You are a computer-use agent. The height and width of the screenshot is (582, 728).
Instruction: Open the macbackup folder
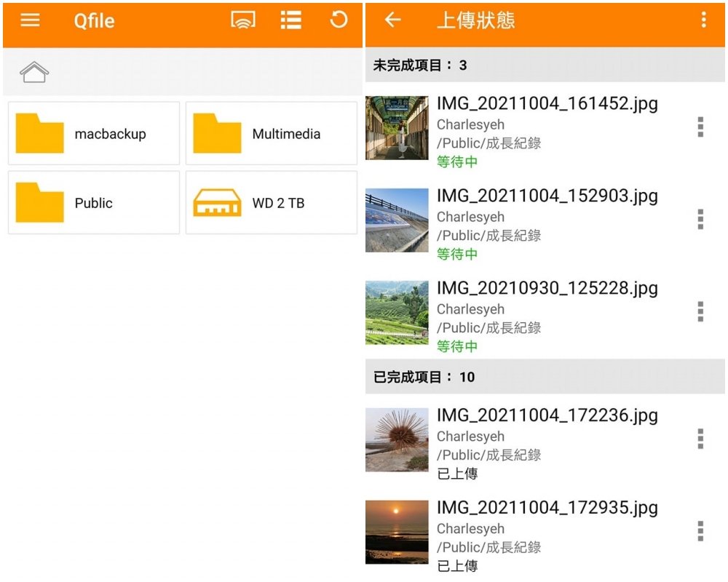(x=94, y=134)
